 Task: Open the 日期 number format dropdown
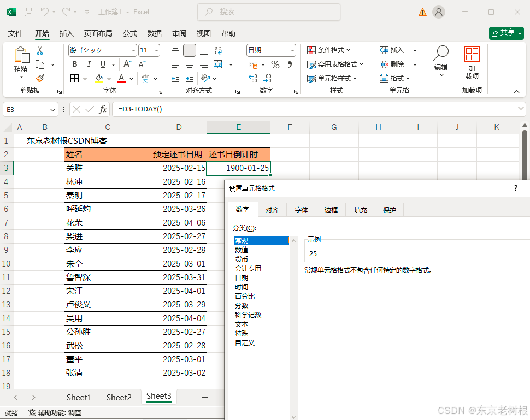(x=291, y=50)
